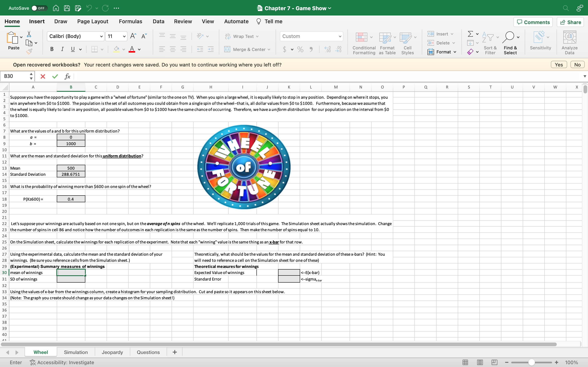Expand the Custom number format dropdown
The width and height of the screenshot is (588, 367).
[340, 36]
